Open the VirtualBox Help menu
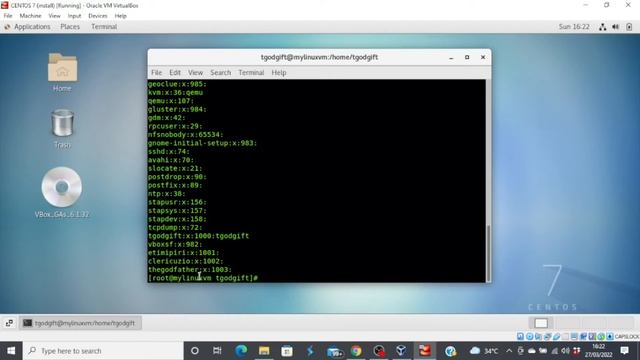Viewport: 640px width, 360px height. (120, 16)
